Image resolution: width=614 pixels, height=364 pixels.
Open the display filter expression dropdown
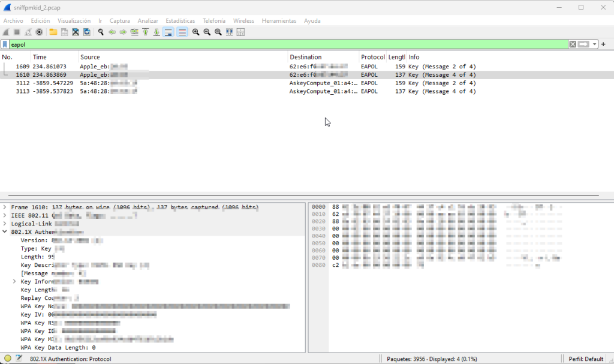tap(594, 44)
